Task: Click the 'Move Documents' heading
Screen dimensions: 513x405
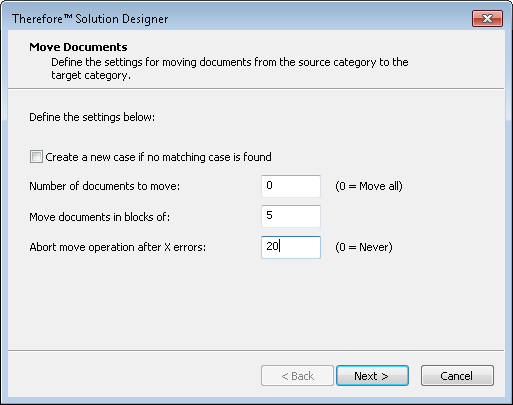Action: [x=78, y=47]
